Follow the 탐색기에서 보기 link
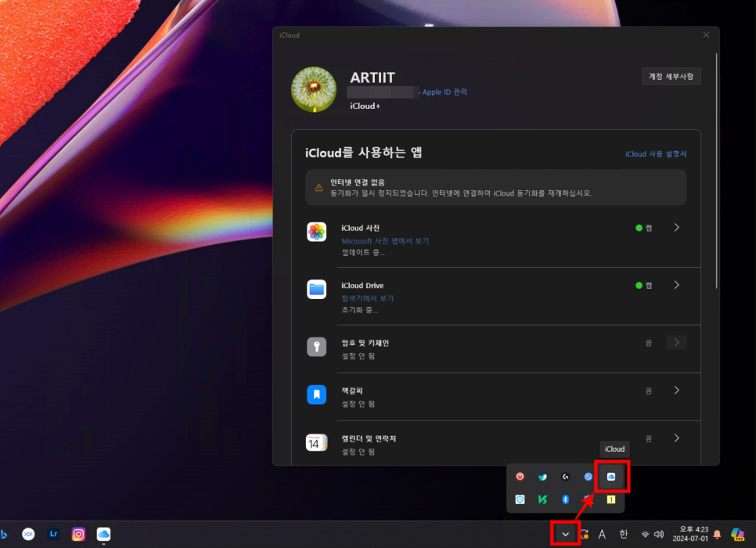756x548 pixels. click(367, 298)
